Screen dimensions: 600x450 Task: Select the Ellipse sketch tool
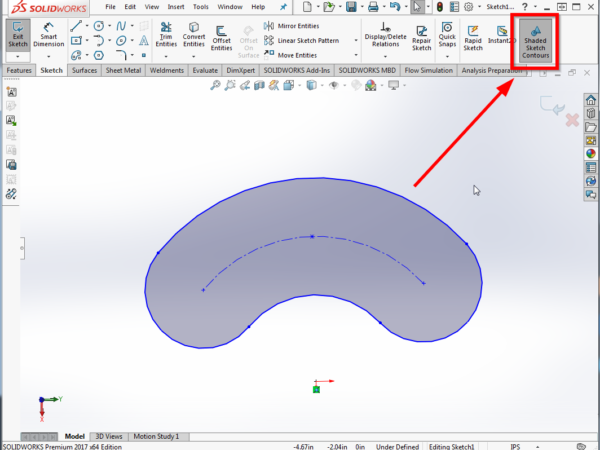click(121, 41)
